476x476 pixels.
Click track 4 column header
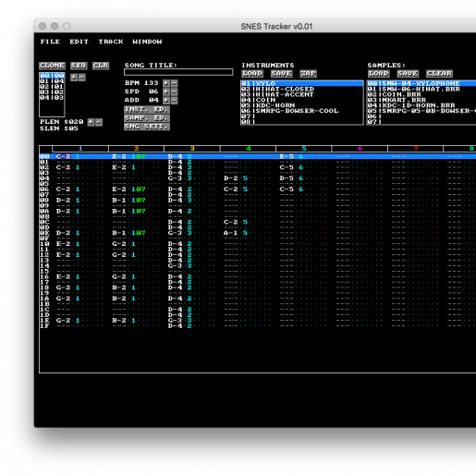pos(249,149)
